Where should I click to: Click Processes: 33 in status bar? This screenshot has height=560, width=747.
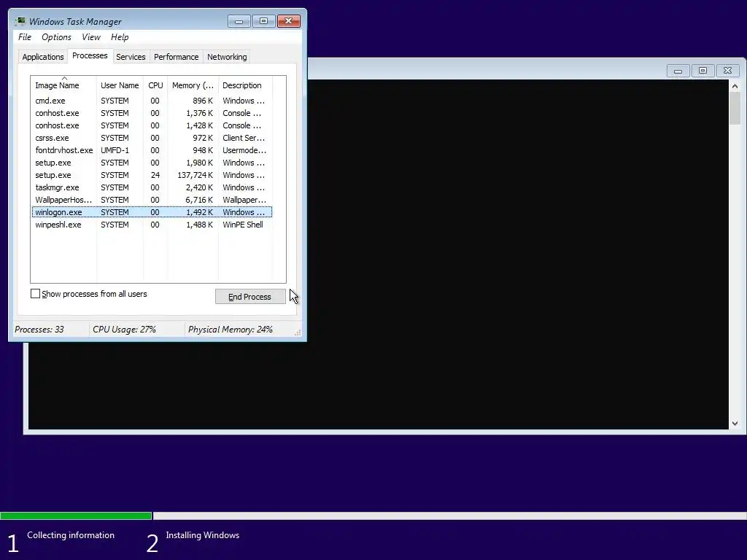tap(39, 330)
